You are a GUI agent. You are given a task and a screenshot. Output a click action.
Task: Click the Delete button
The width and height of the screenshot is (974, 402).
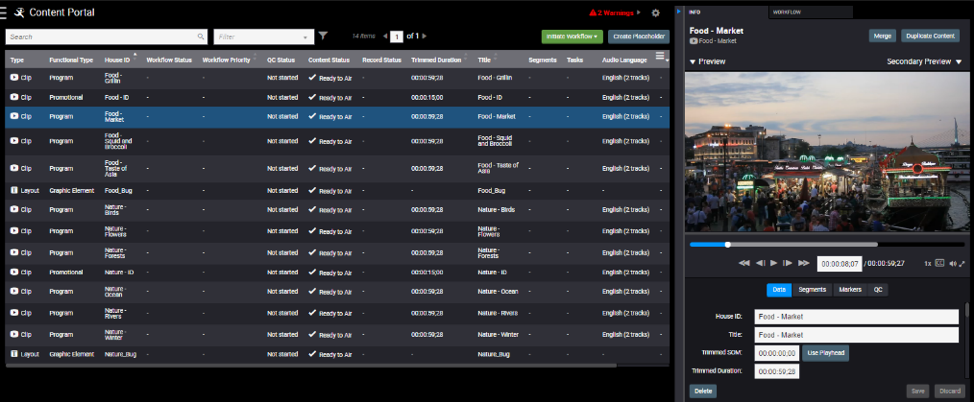(703, 391)
